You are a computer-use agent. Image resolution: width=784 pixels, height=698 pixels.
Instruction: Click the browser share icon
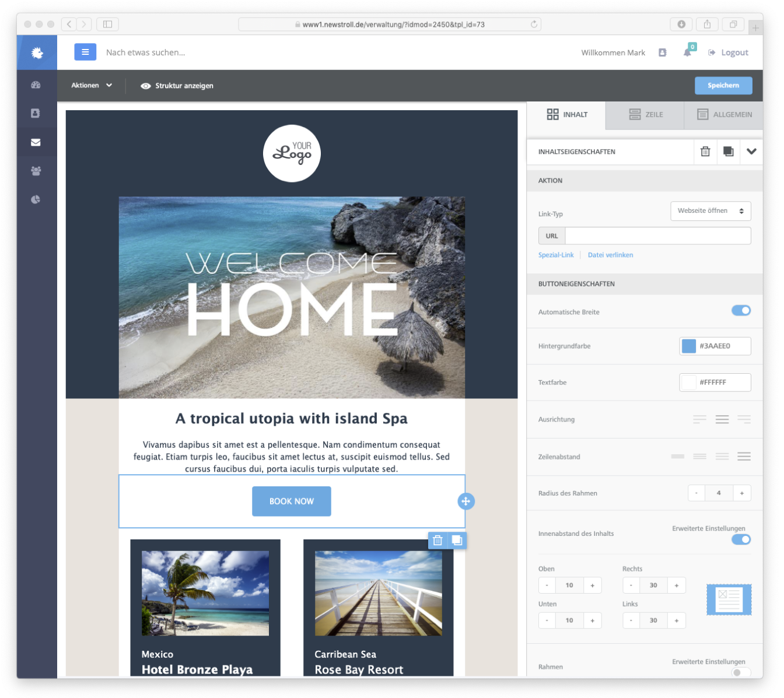tap(707, 24)
